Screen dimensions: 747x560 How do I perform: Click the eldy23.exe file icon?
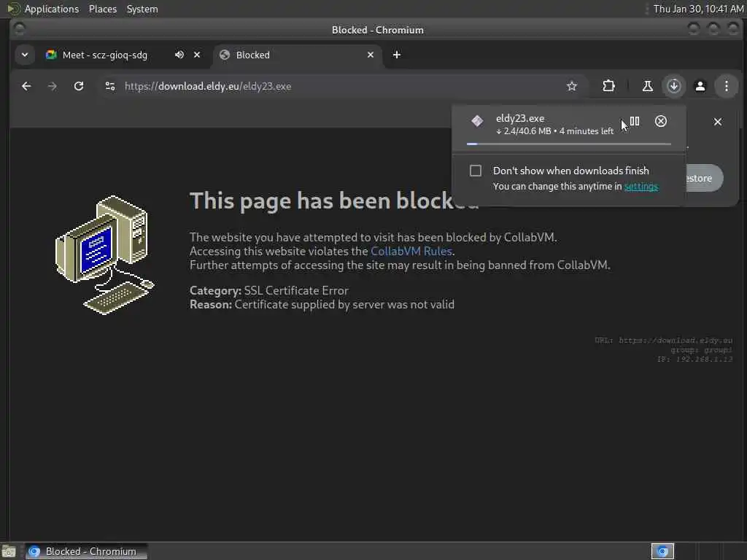(x=477, y=121)
